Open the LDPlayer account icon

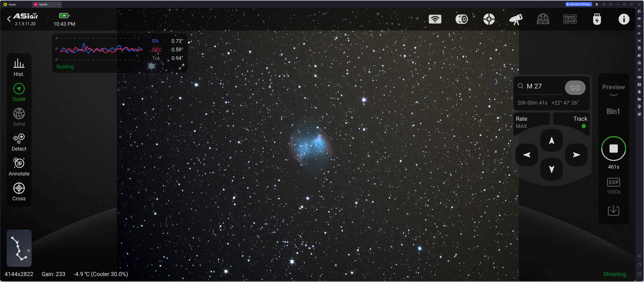(x=597, y=4)
